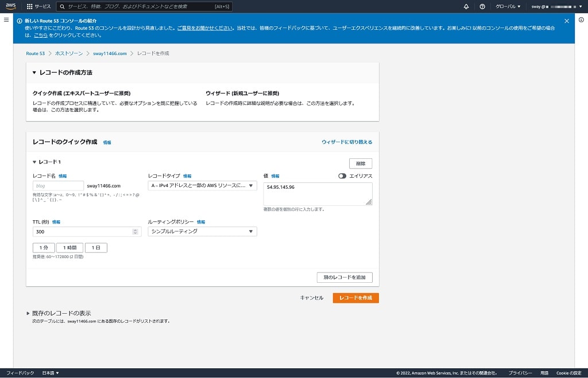Screen dimensions: 588x378
Task: Collapse the レコードの作成方法 section
Action: [34, 72]
